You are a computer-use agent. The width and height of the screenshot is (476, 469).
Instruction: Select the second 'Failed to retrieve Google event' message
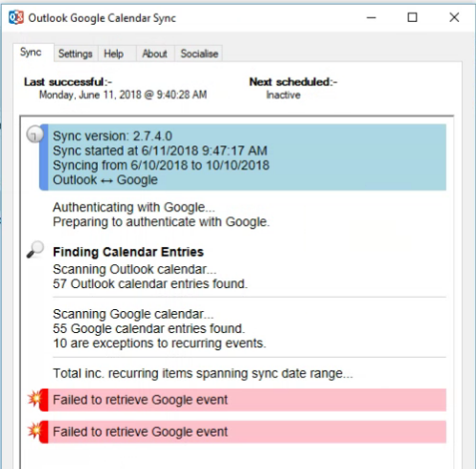[x=242, y=432]
